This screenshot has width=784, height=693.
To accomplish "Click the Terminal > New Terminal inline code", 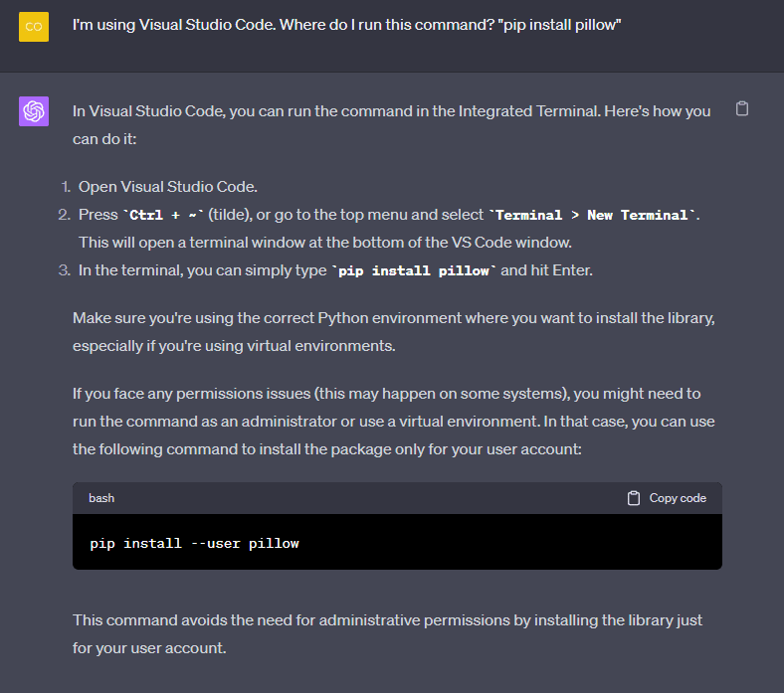I will [592, 215].
